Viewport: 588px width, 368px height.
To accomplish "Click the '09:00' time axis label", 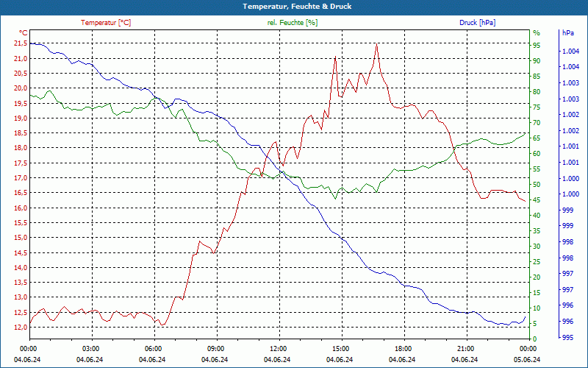I will 215,348.
